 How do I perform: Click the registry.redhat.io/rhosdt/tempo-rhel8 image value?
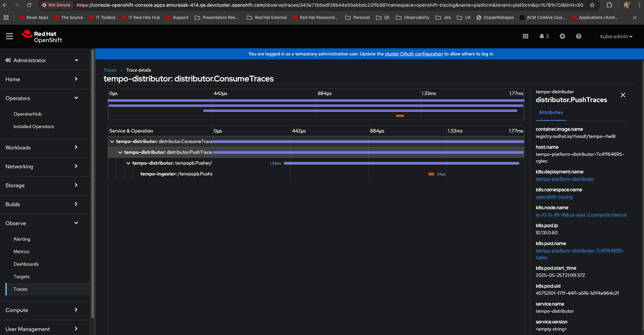click(x=575, y=136)
